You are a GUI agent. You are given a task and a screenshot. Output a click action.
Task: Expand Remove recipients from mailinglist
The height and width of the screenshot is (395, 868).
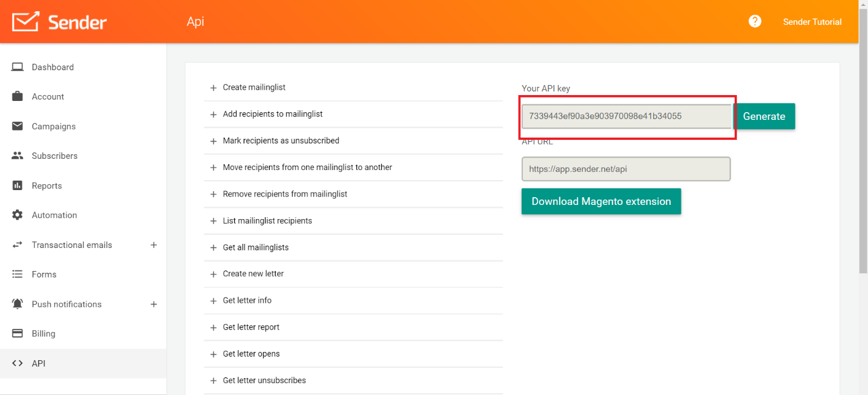click(353, 194)
